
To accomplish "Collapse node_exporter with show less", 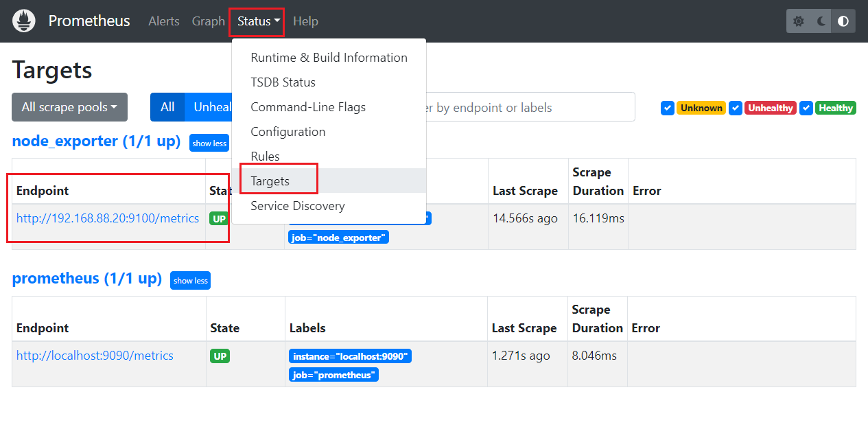I will (209, 143).
